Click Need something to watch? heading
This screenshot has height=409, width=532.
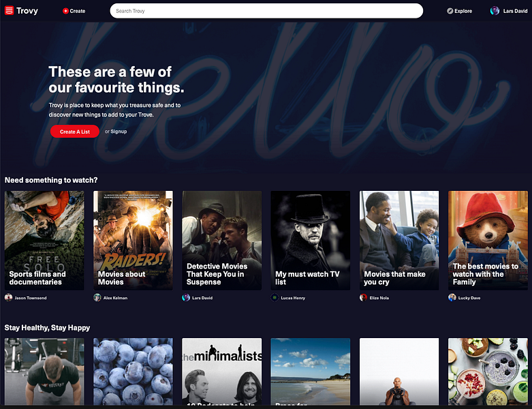51,180
